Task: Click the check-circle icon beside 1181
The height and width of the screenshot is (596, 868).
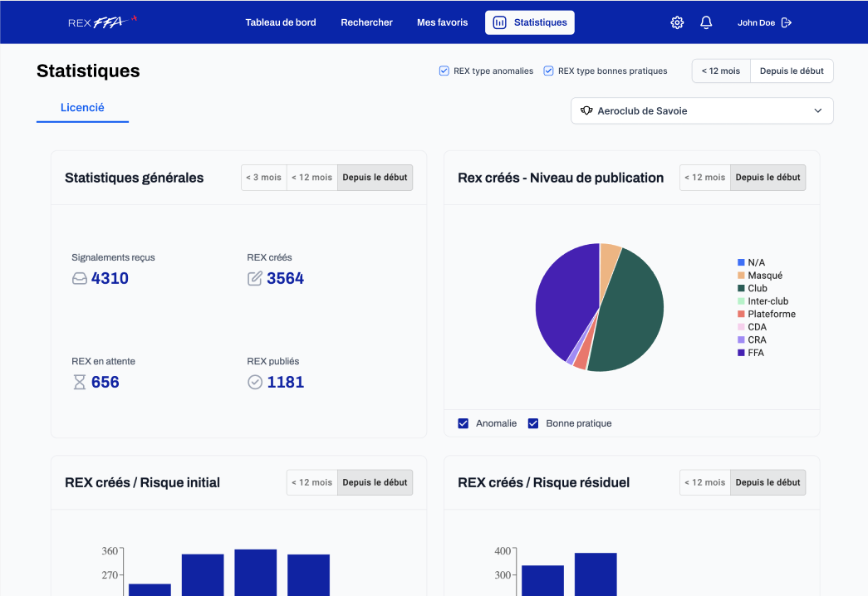Action: (x=255, y=382)
